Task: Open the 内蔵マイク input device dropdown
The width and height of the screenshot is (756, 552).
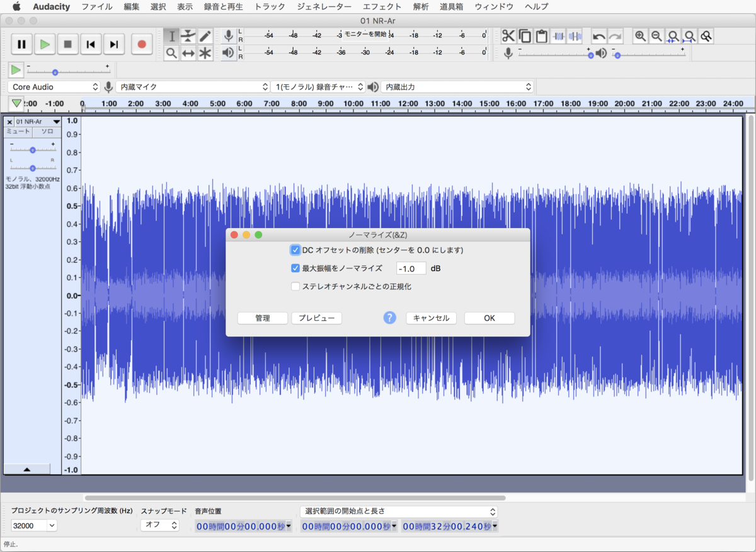Action: [193, 87]
